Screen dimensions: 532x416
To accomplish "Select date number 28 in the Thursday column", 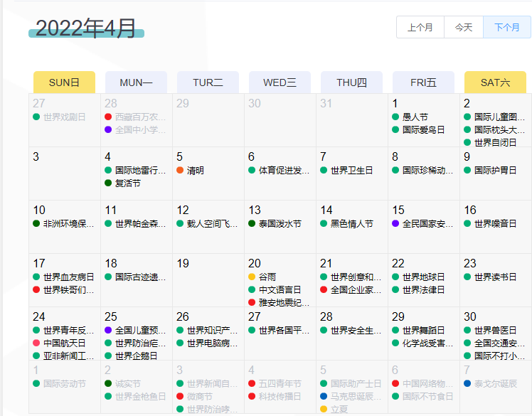I will [x=326, y=316].
